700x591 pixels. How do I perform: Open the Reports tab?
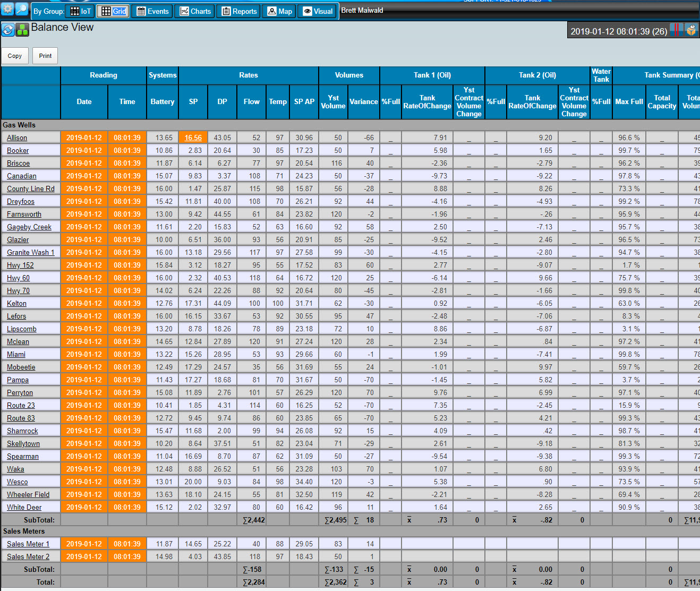coord(239,11)
